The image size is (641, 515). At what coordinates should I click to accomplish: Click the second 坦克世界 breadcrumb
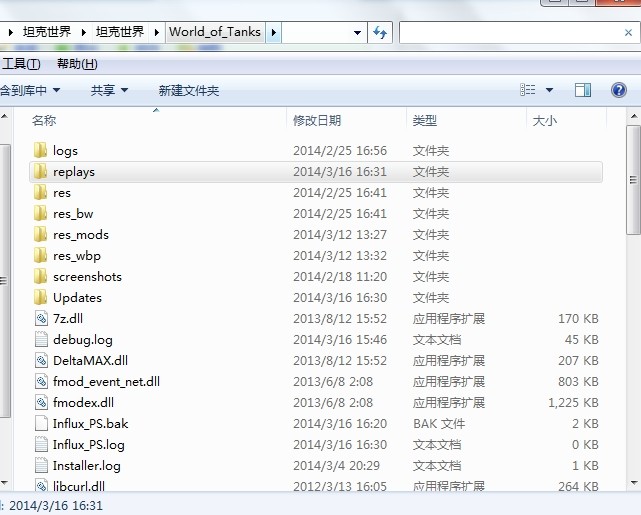120,32
